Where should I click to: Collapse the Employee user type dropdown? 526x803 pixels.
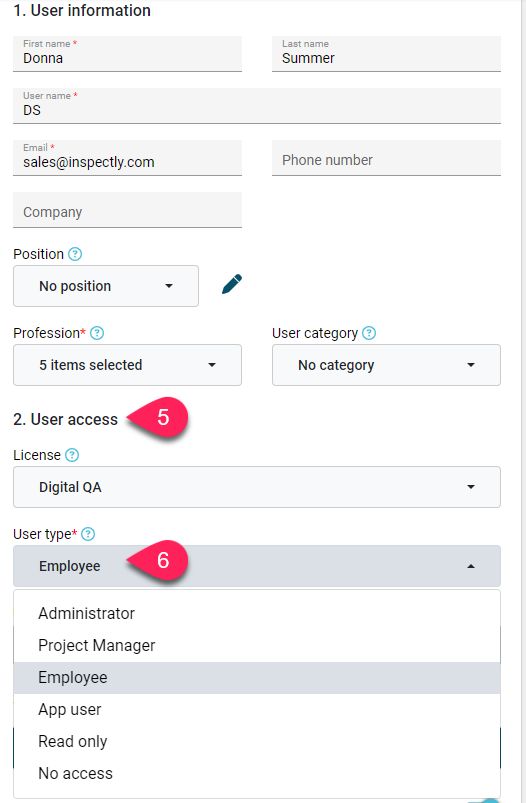257,566
